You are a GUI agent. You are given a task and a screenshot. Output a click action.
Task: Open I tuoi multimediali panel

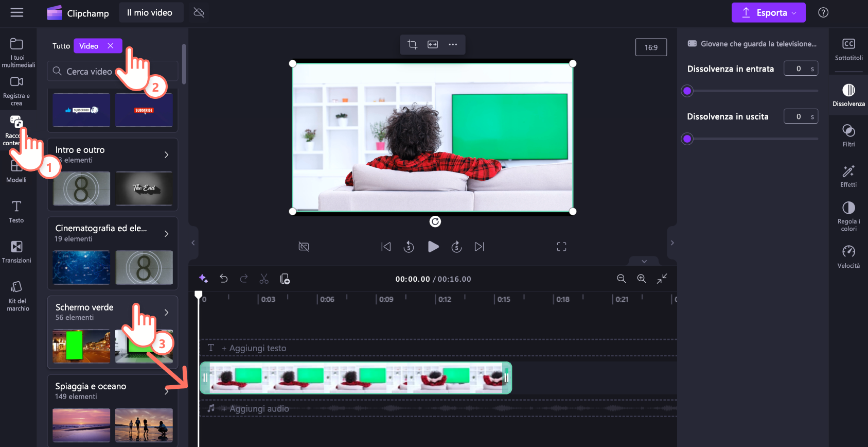pos(18,53)
